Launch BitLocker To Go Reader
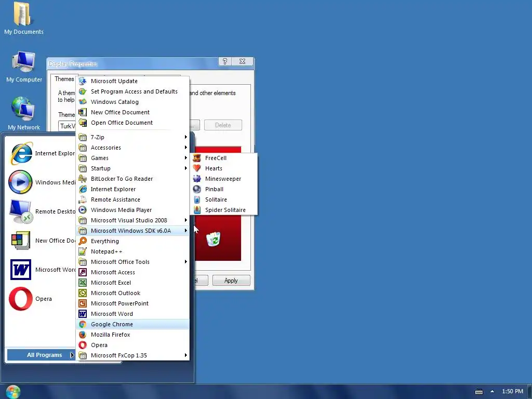 click(132, 179)
